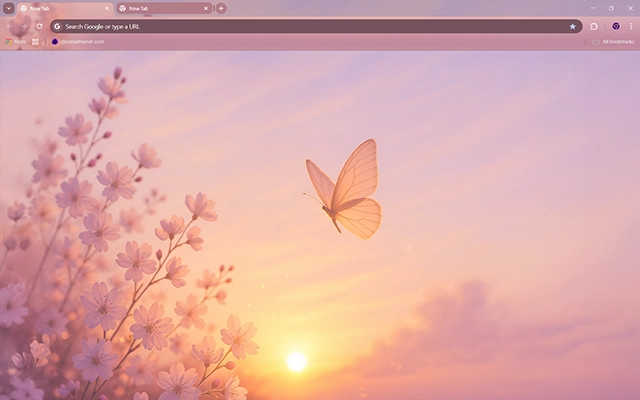The width and height of the screenshot is (640, 400).
Task: Open the All Bookmarks folder
Action: 613,42
